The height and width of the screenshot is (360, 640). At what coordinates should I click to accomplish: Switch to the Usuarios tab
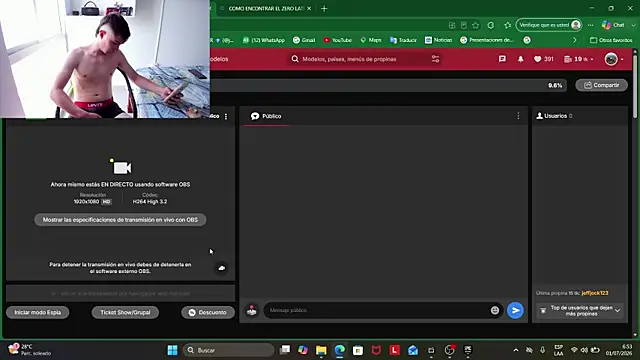[553, 116]
